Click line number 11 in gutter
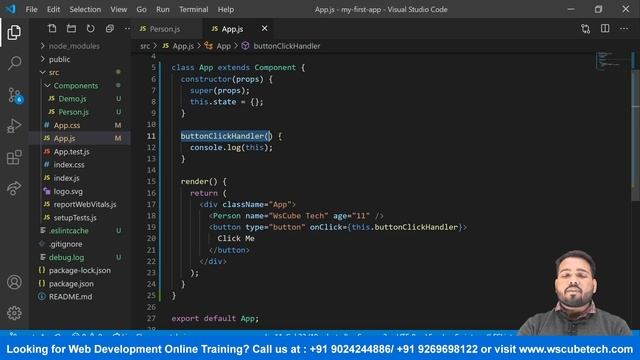The width and height of the screenshot is (640, 360). pyautogui.click(x=151, y=136)
